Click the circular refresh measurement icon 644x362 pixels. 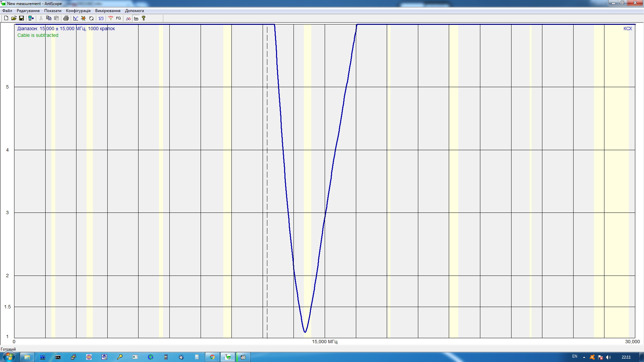click(x=91, y=18)
